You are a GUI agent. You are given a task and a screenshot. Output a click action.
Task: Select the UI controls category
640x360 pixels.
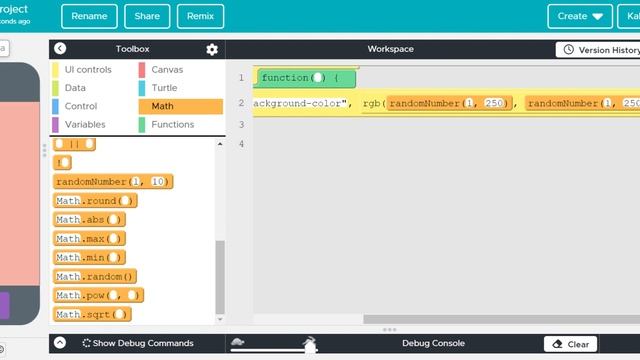click(88, 69)
